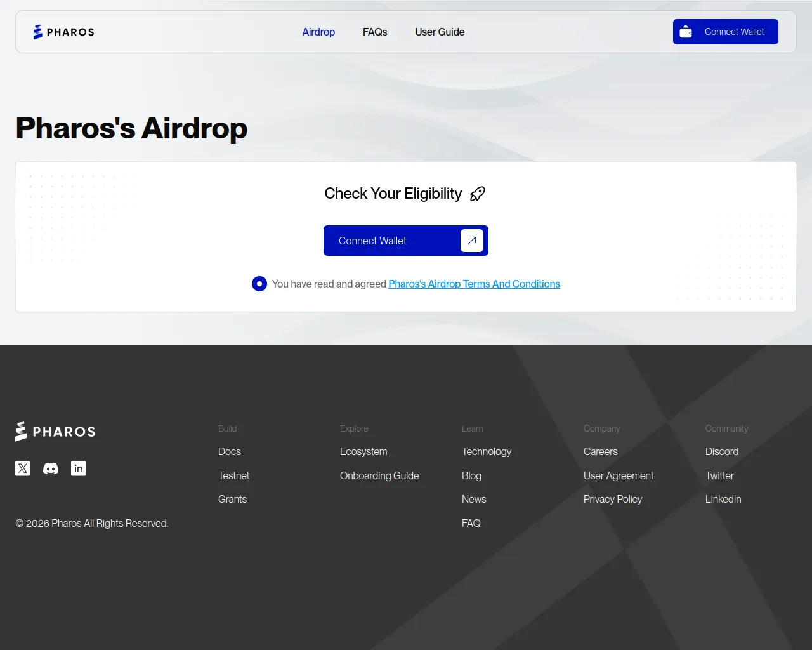Open the Docs footer link
The height and width of the screenshot is (650, 812).
coord(230,451)
